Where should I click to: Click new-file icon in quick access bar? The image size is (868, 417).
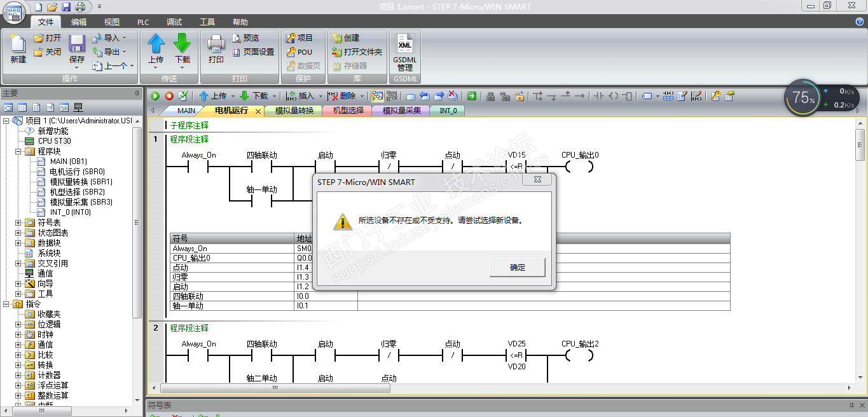39,6
